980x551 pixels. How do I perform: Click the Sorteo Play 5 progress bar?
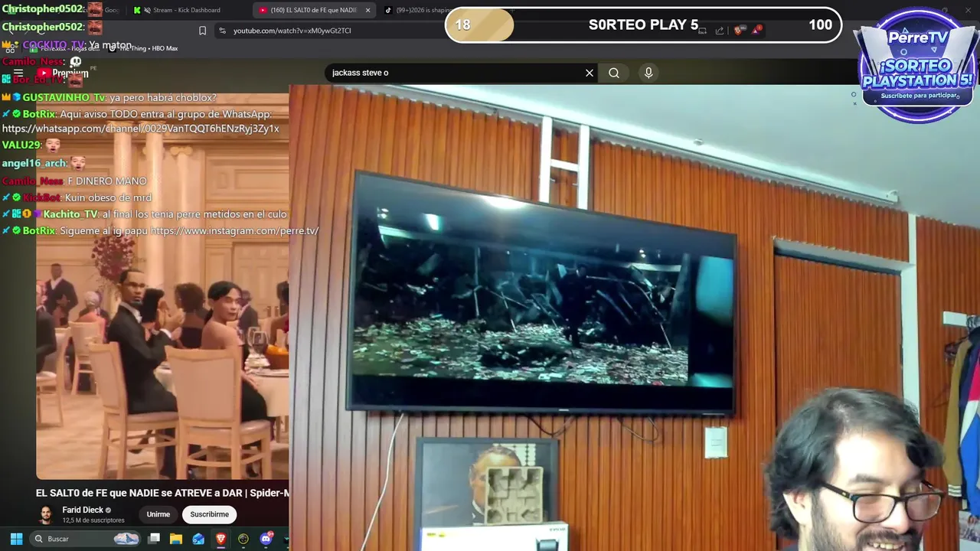point(643,24)
